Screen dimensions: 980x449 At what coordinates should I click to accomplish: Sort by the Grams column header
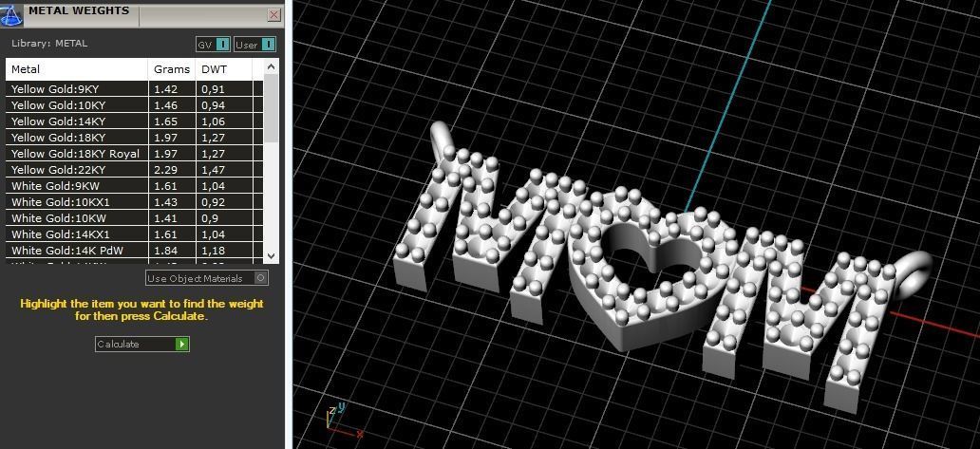click(172, 69)
